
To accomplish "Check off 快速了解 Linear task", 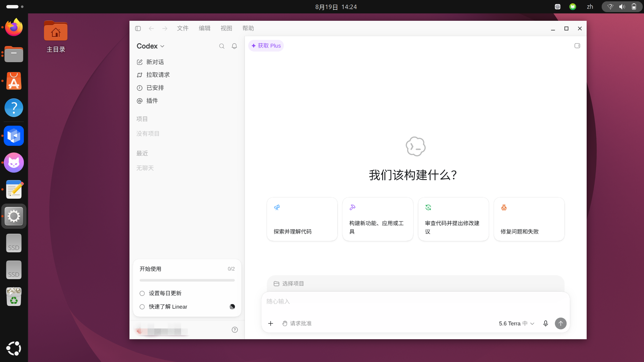I will pos(142,307).
